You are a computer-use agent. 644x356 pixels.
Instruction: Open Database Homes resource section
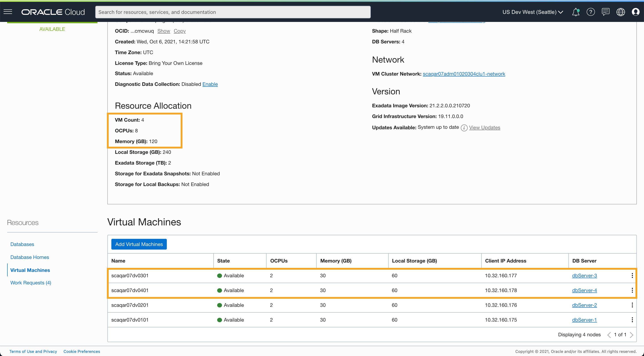[x=30, y=257]
